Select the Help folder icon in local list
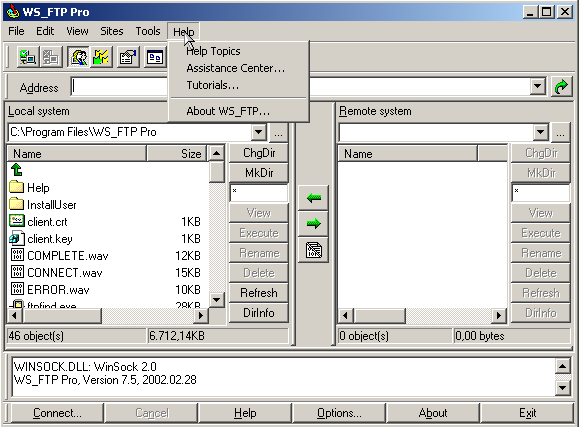Screen dimensions: 579x427 click(x=16, y=187)
